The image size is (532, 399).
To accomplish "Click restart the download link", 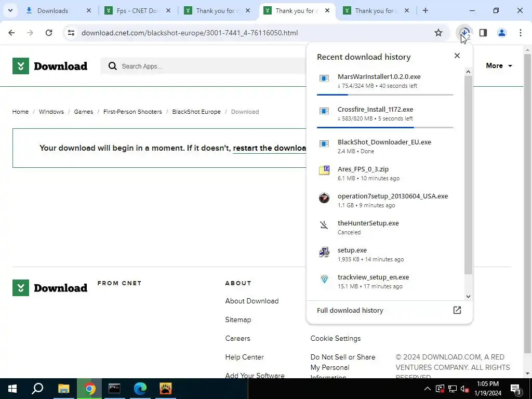I will (x=270, y=148).
